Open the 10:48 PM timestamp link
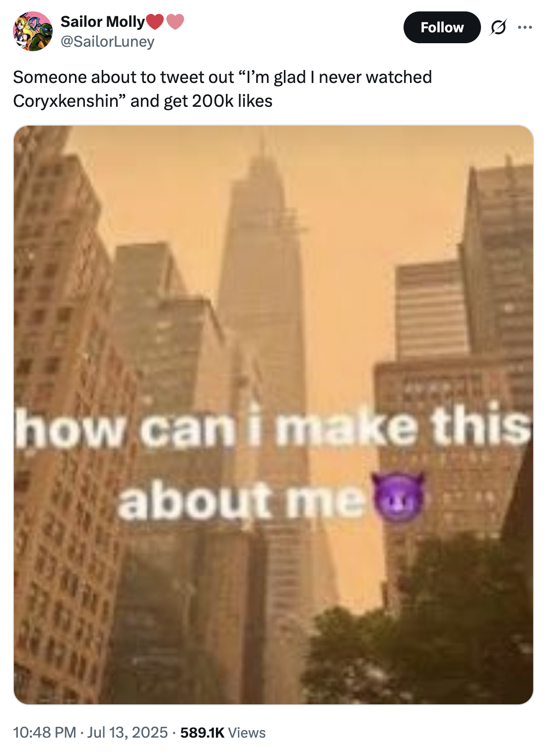The height and width of the screenshot is (756, 547). 45,733
